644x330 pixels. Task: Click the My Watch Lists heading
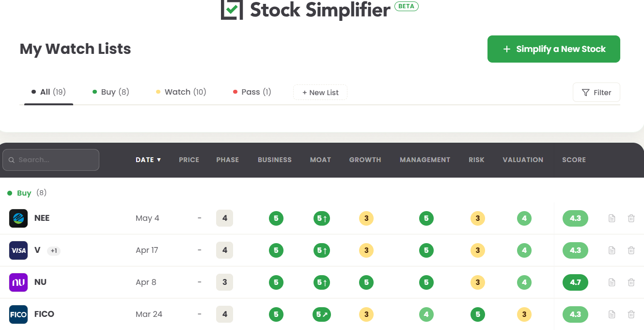76,49
